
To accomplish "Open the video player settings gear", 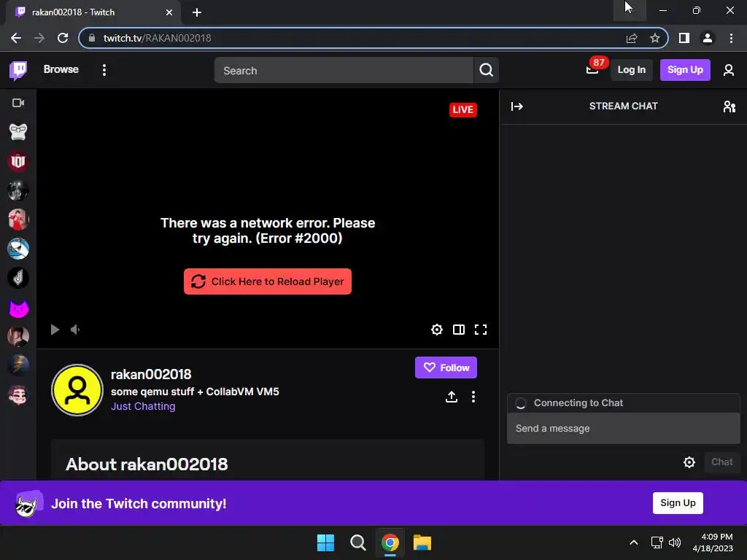I will 436,330.
